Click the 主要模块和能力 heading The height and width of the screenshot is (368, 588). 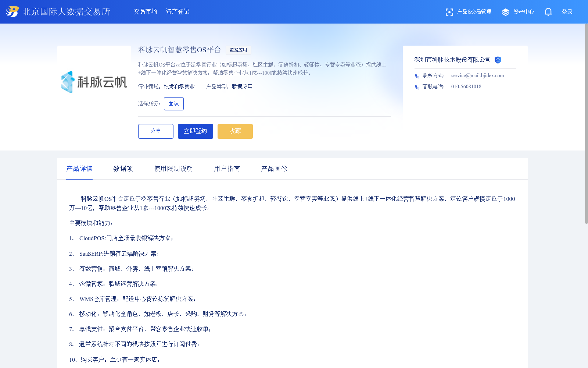pos(91,223)
